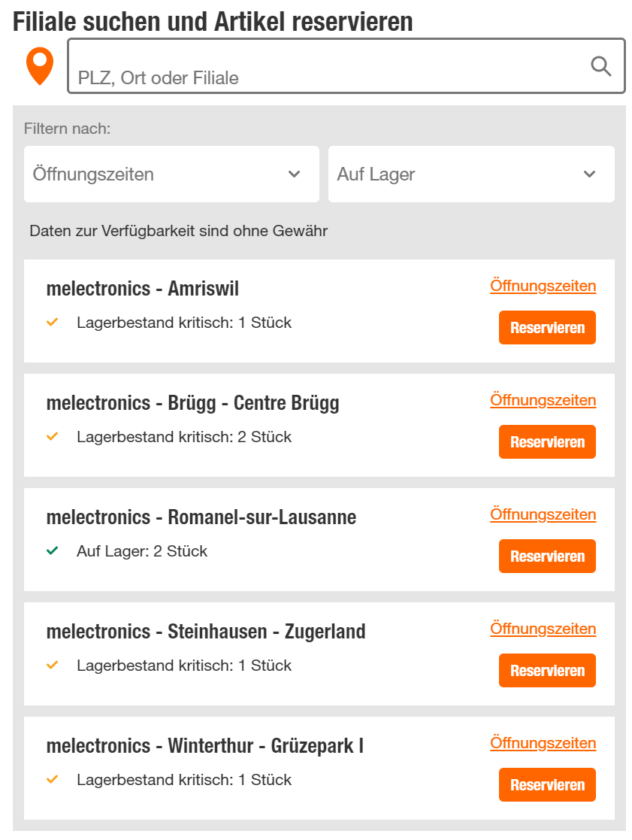
Task: View Öffnungszeiten for Romanel-sur-Lausanne
Action: (543, 514)
